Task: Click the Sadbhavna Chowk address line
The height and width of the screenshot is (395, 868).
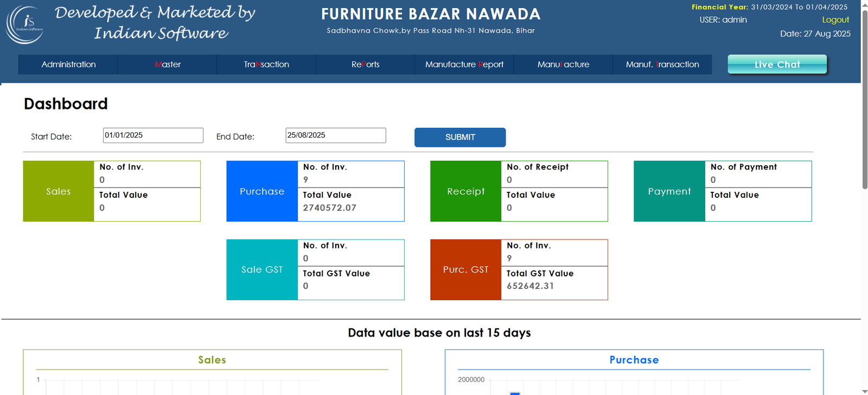Action: (x=431, y=31)
